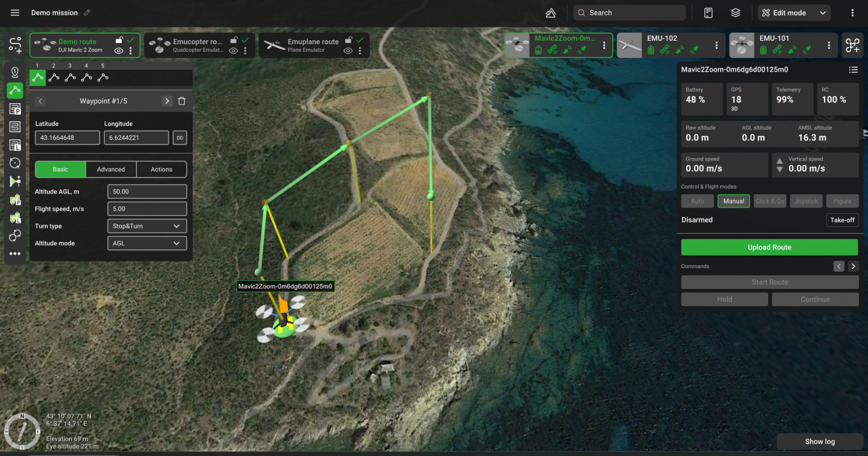Switch to the Advanced tab
Image resolution: width=868 pixels, height=456 pixels.
tap(111, 169)
